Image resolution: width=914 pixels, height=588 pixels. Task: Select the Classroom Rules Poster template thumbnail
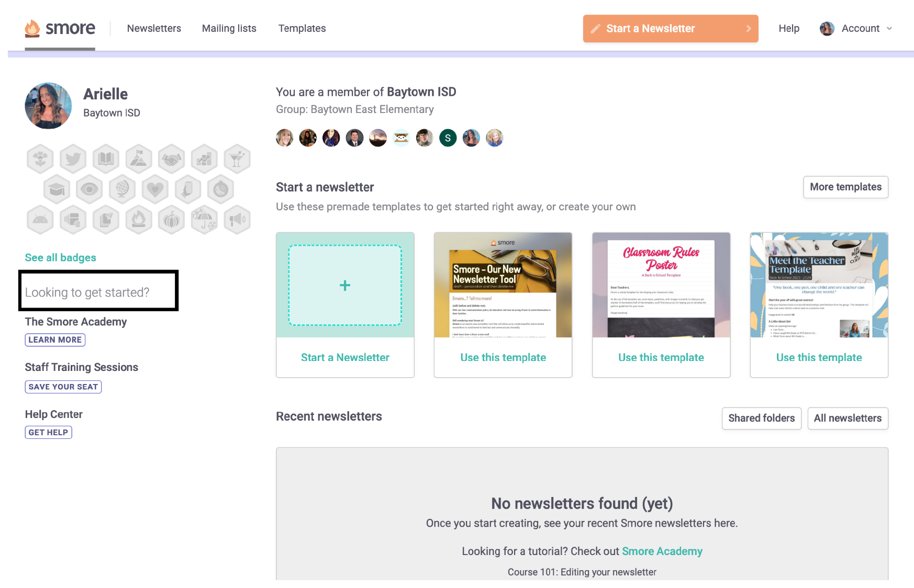coord(661,285)
